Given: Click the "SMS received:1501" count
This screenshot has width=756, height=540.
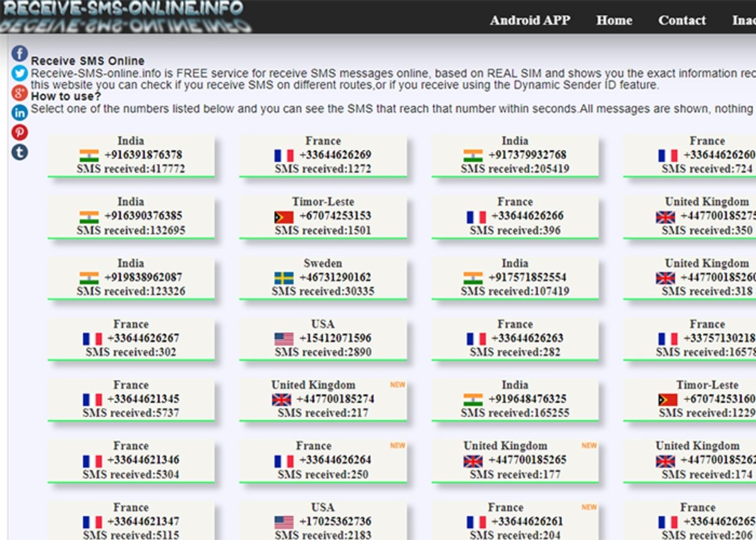Looking at the screenshot, I should [x=323, y=230].
